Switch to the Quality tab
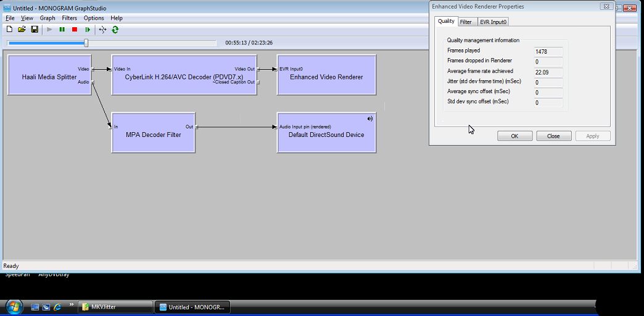 446,22
